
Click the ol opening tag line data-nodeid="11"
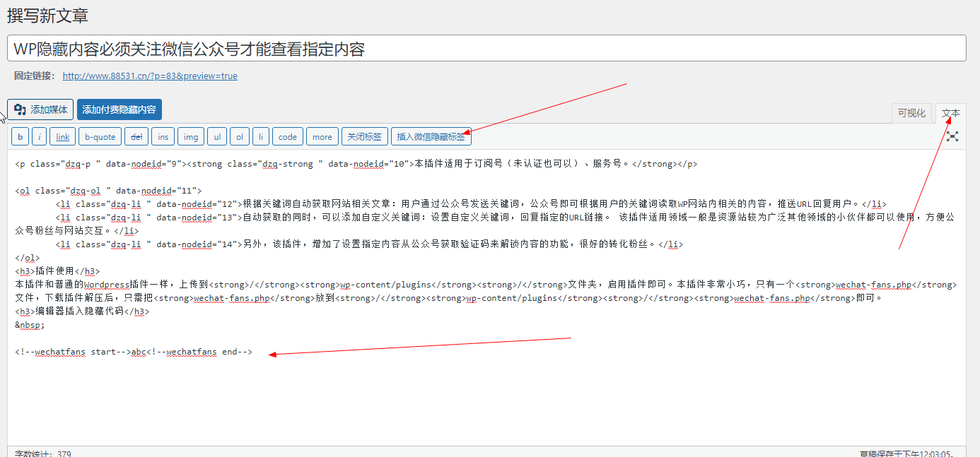(108, 191)
